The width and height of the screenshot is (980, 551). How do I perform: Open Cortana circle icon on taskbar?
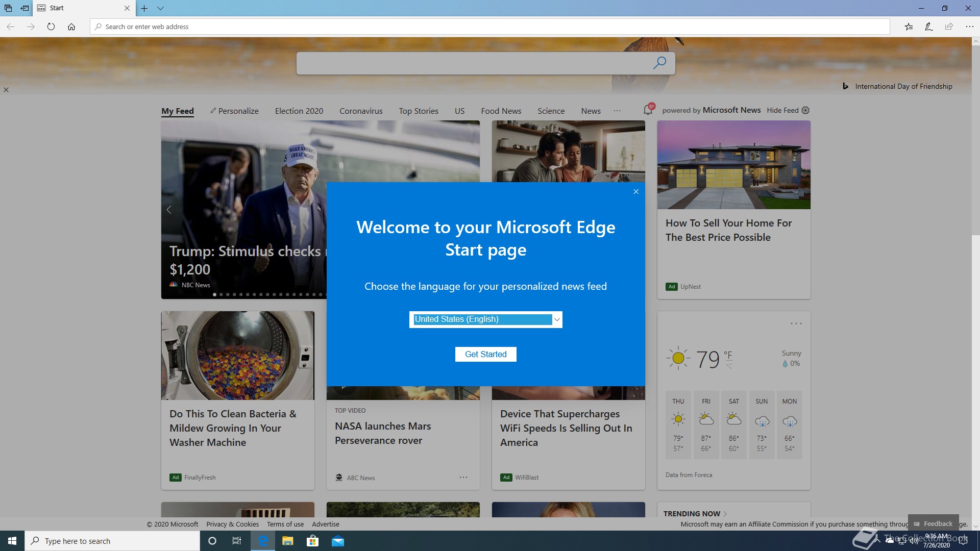click(x=212, y=541)
